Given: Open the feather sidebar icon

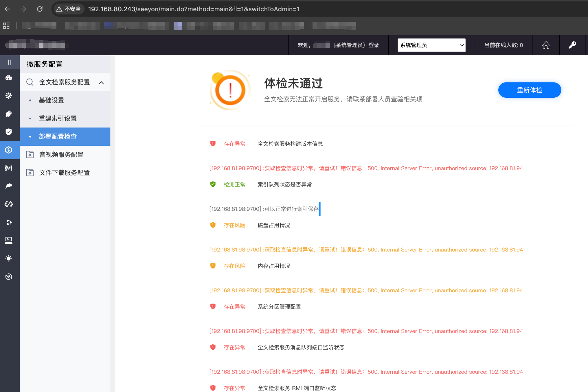Looking at the screenshot, I should click(9, 186).
